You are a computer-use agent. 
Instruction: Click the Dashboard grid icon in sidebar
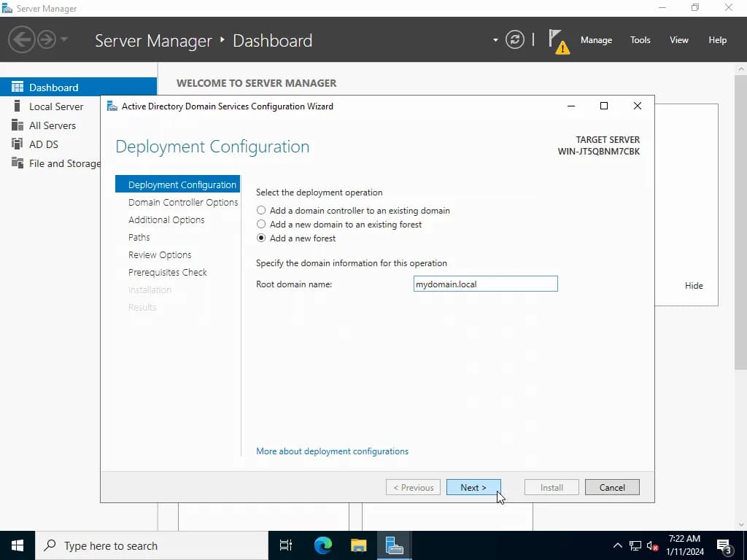pyautogui.click(x=18, y=87)
